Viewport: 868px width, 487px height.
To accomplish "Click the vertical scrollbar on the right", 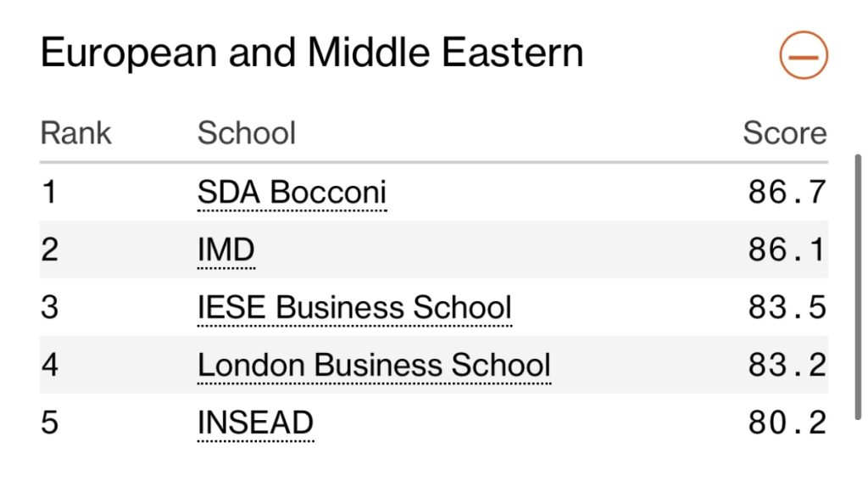I will point(859,288).
